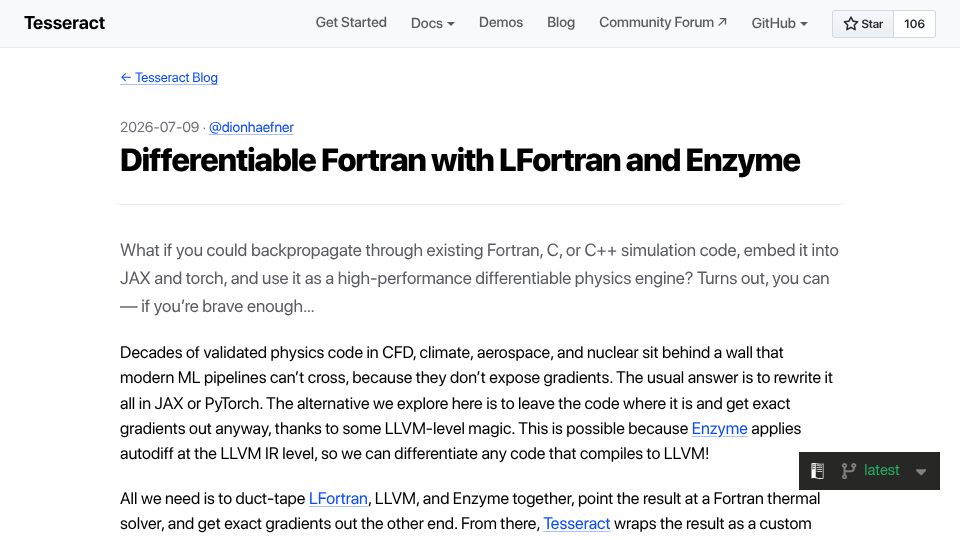Open the Get Started page
This screenshot has height=540, width=960.
click(351, 23)
